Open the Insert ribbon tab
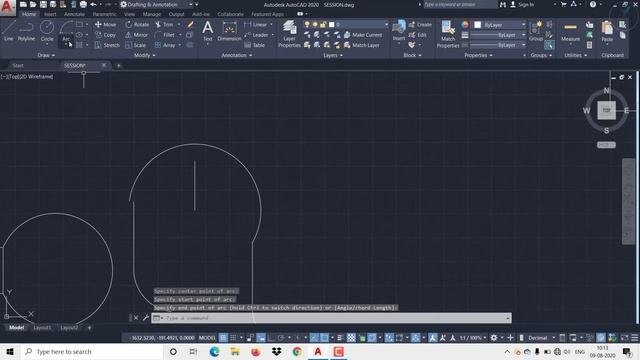Screen dimensions: 640x360 tap(50, 14)
